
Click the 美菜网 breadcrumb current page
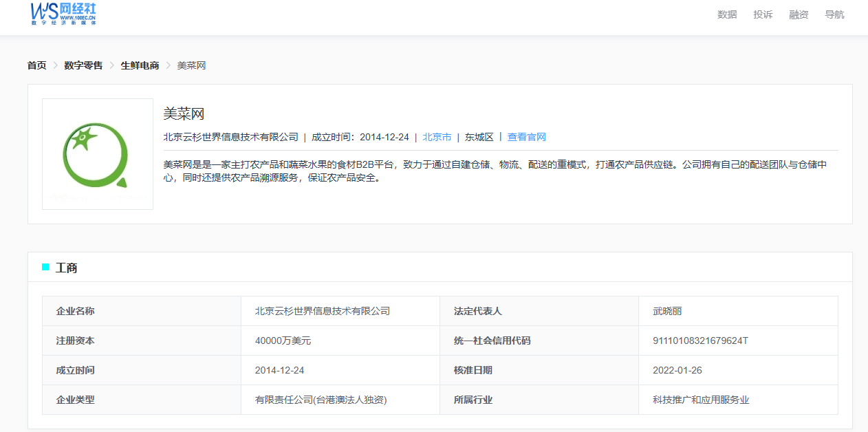(191, 65)
